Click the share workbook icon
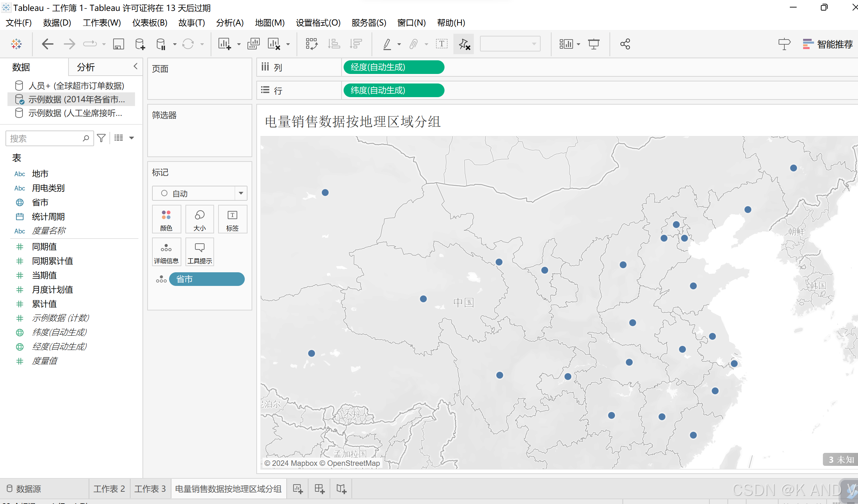The height and width of the screenshot is (504, 858). click(x=625, y=44)
